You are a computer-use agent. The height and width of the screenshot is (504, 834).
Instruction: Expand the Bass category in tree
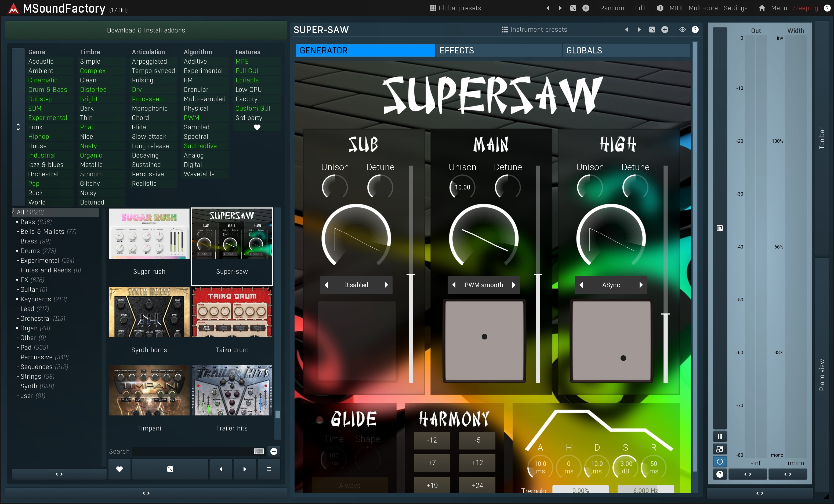point(17,222)
